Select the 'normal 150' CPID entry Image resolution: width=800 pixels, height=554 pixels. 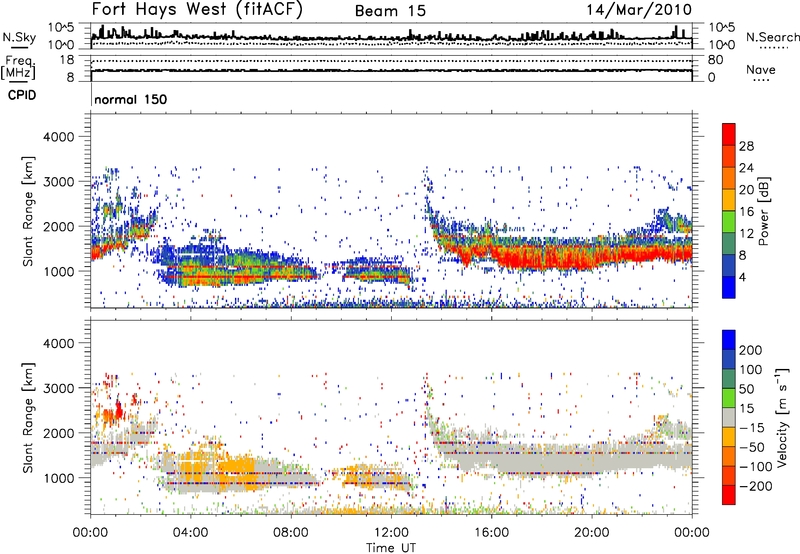pyautogui.click(x=131, y=99)
